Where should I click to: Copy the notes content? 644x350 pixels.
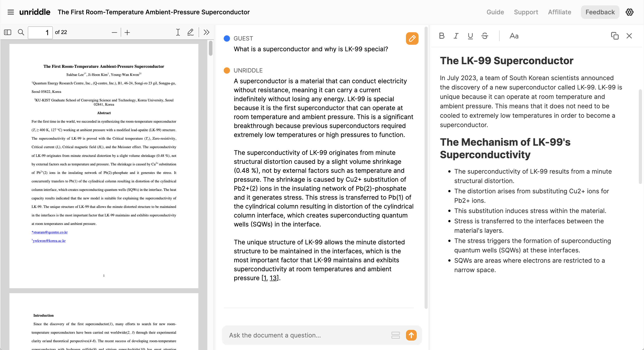click(615, 36)
